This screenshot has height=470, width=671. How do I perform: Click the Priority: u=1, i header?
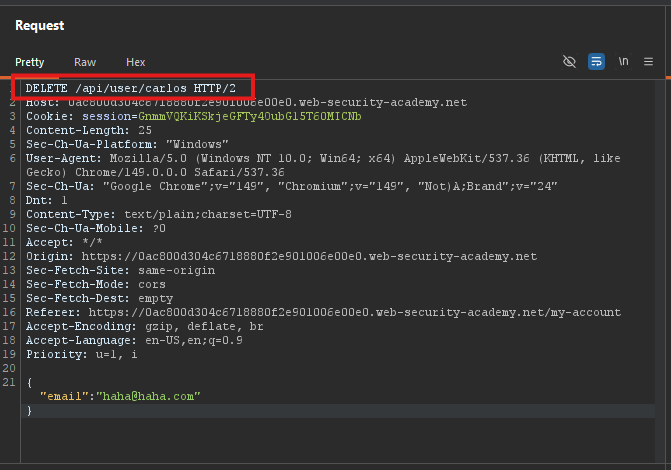pos(81,354)
